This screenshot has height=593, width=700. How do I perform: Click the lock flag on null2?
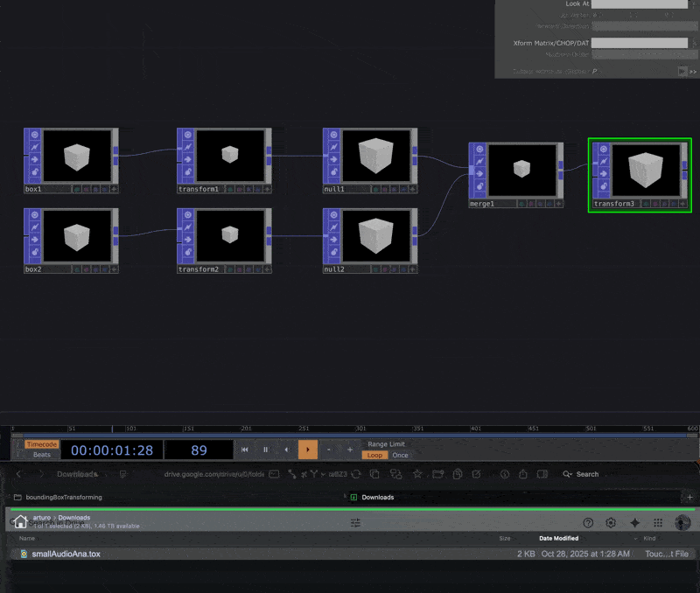coord(332,254)
